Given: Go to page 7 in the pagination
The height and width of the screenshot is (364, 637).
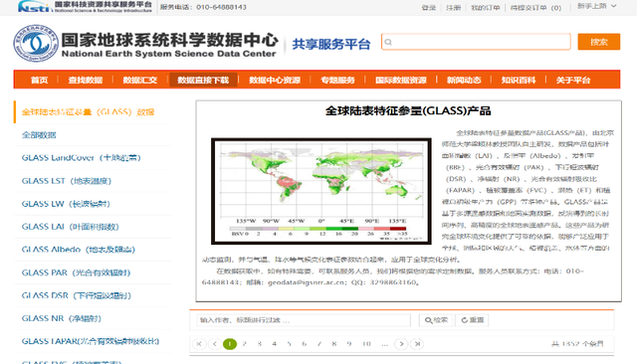Looking at the screenshot, I should click(x=319, y=344).
